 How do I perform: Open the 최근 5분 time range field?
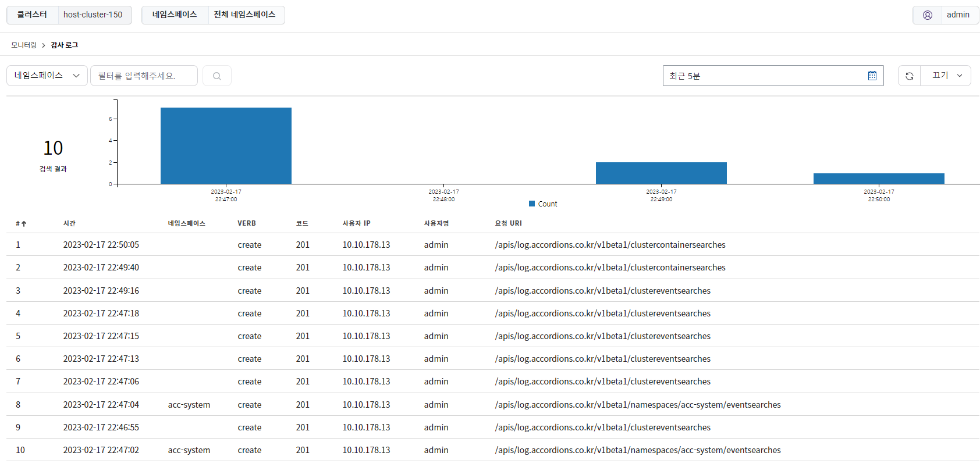[773, 76]
